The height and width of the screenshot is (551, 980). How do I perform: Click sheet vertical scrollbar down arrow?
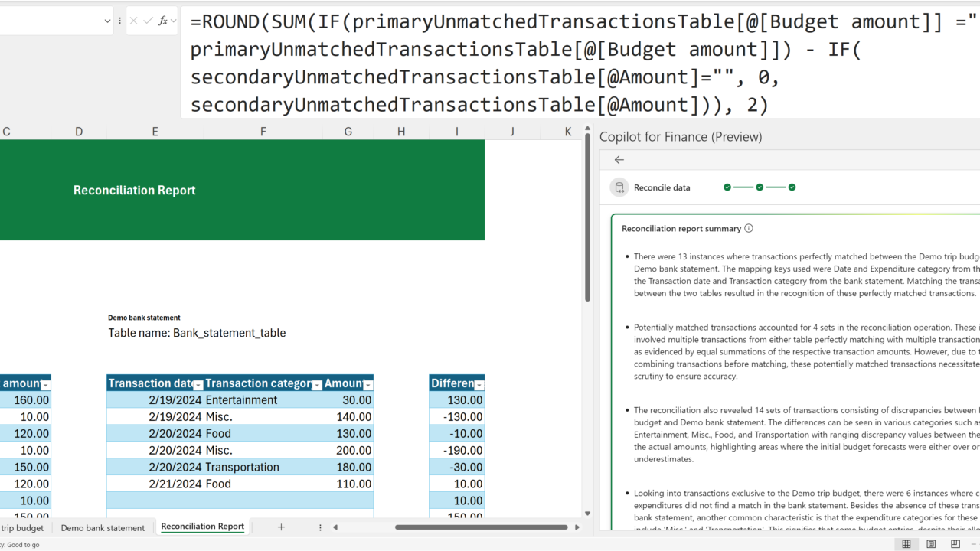coord(587,514)
